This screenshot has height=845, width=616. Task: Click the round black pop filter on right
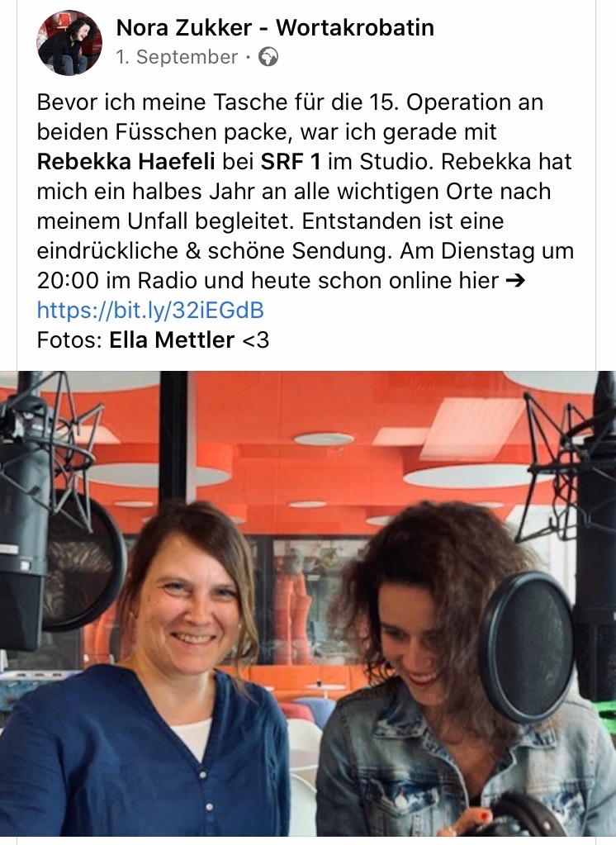pyautogui.click(x=526, y=646)
